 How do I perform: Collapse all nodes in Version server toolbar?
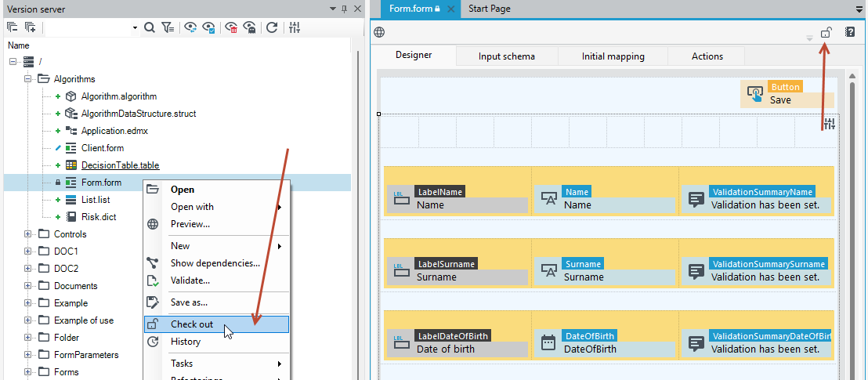coord(13,27)
